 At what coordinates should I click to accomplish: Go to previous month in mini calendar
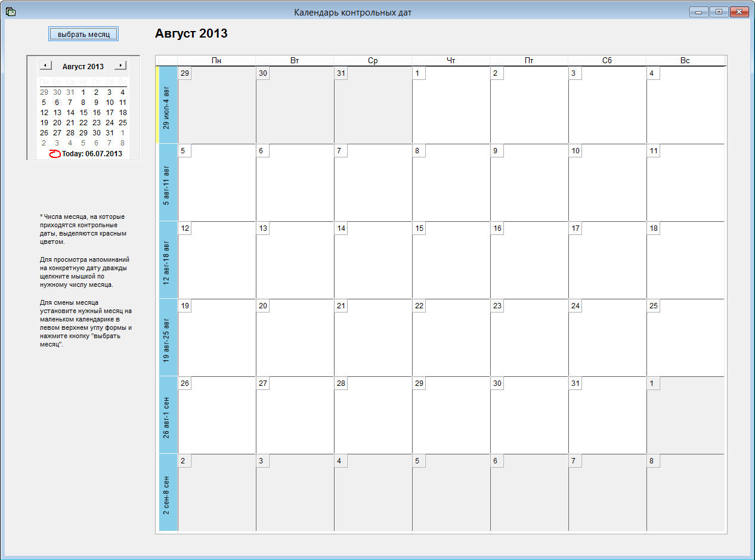tap(46, 65)
